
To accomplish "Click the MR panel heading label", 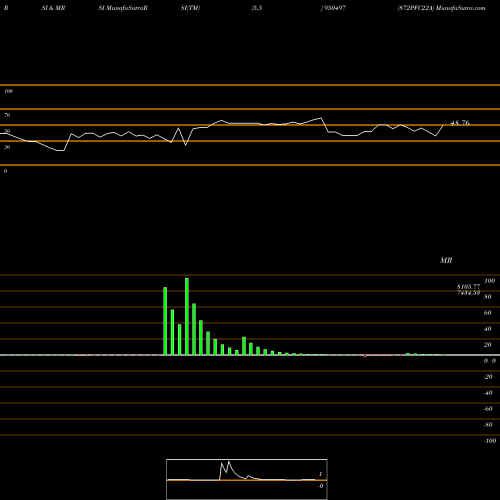I will point(446,260).
